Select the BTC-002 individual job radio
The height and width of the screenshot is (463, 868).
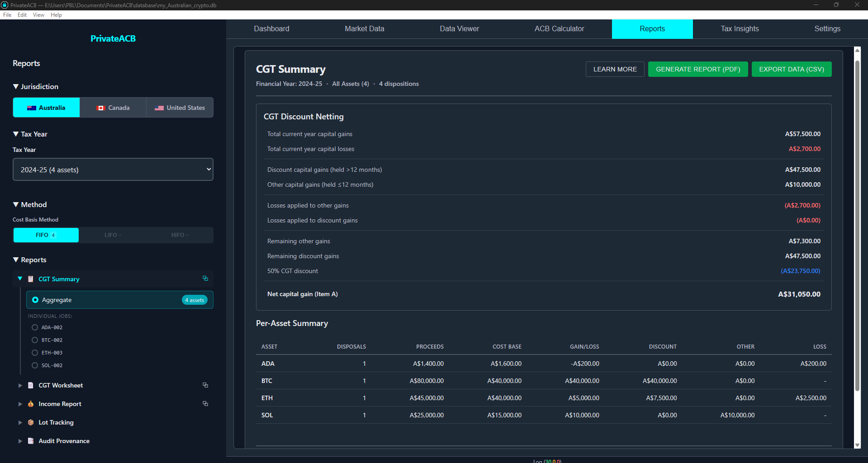(x=35, y=340)
